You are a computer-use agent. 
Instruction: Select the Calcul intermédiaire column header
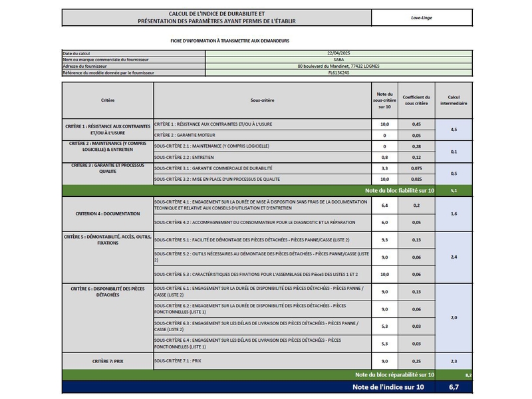click(454, 100)
